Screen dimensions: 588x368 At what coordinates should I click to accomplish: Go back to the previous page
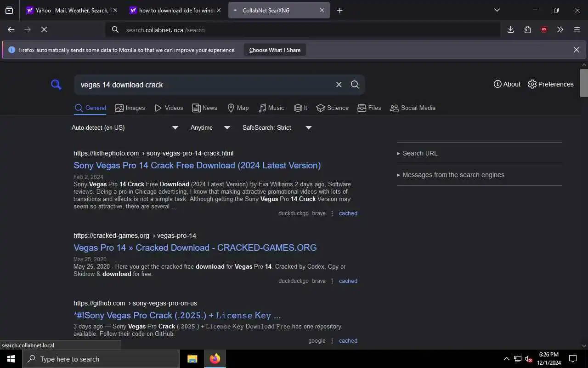pyautogui.click(x=11, y=29)
